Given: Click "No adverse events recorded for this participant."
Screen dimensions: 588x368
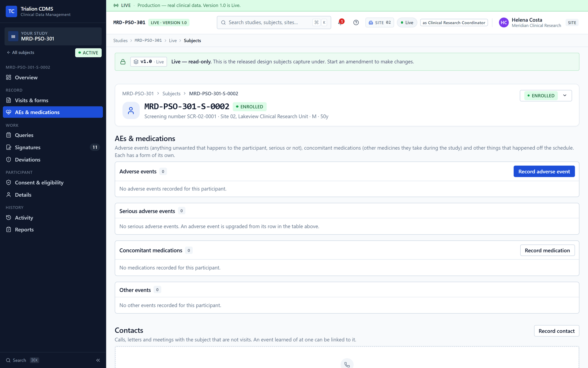Looking at the screenshot, I should coord(173,189).
